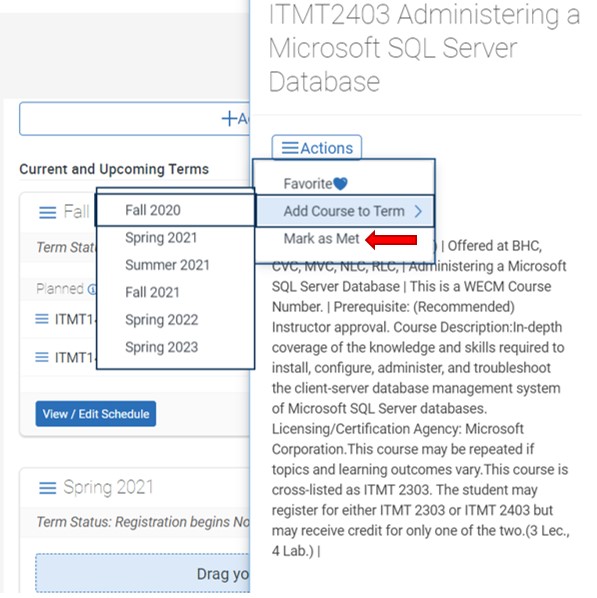Click the Drag your course drop zone
Screen dimensions: 597x598
(x=143, y=573)
